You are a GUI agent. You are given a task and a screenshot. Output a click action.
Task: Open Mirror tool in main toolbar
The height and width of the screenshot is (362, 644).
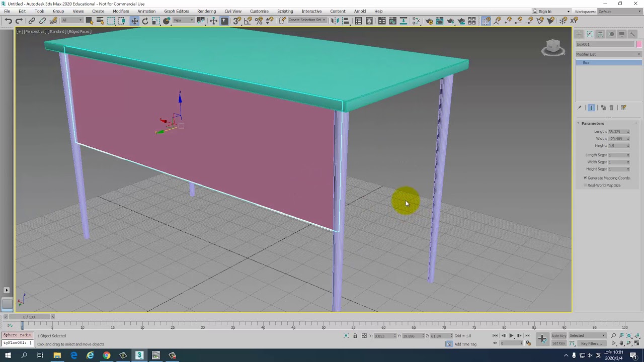point(335,21)
